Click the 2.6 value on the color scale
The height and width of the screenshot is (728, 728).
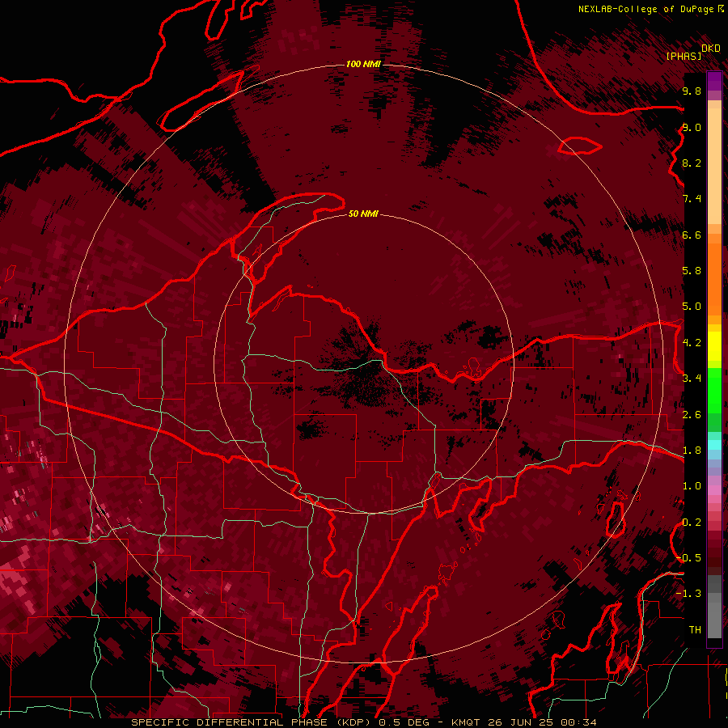[x=692, y=415]
